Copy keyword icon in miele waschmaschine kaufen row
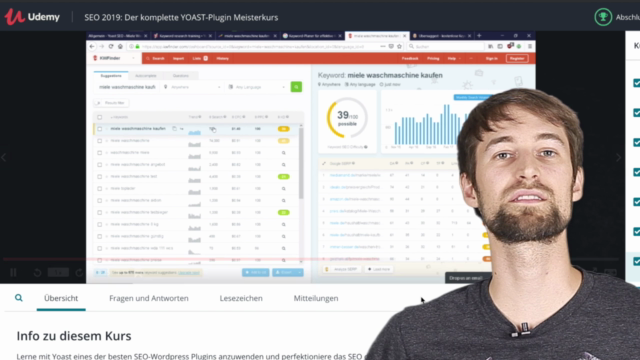The height and width of the screenshot is (360, 640). [x=174, y=129]
